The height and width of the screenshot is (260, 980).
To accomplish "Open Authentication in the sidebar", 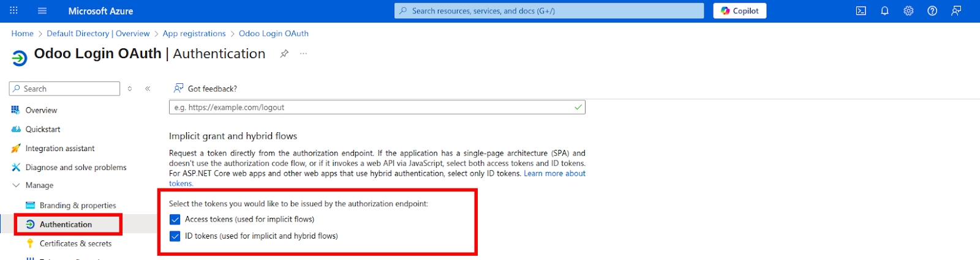I will pos(66,225).
